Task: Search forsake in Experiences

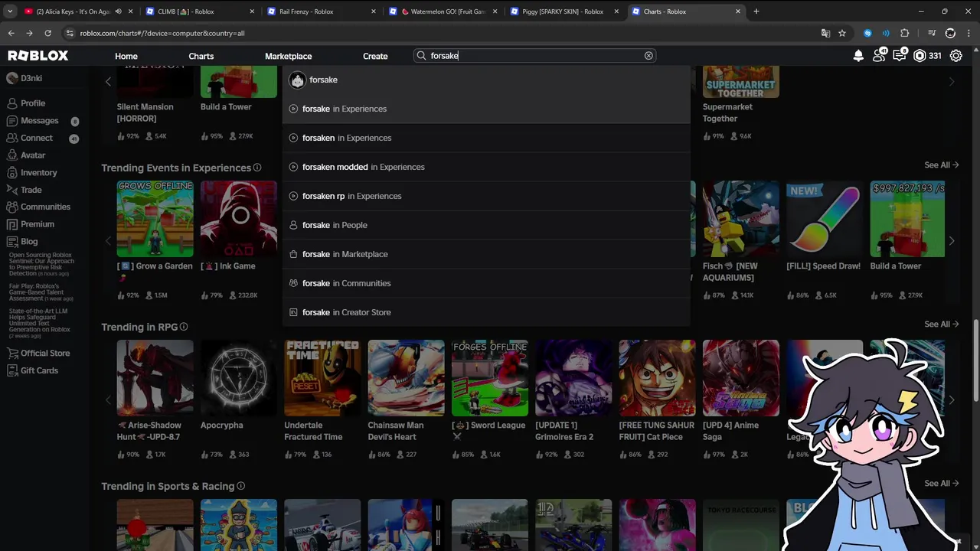Action: point(486,109)
